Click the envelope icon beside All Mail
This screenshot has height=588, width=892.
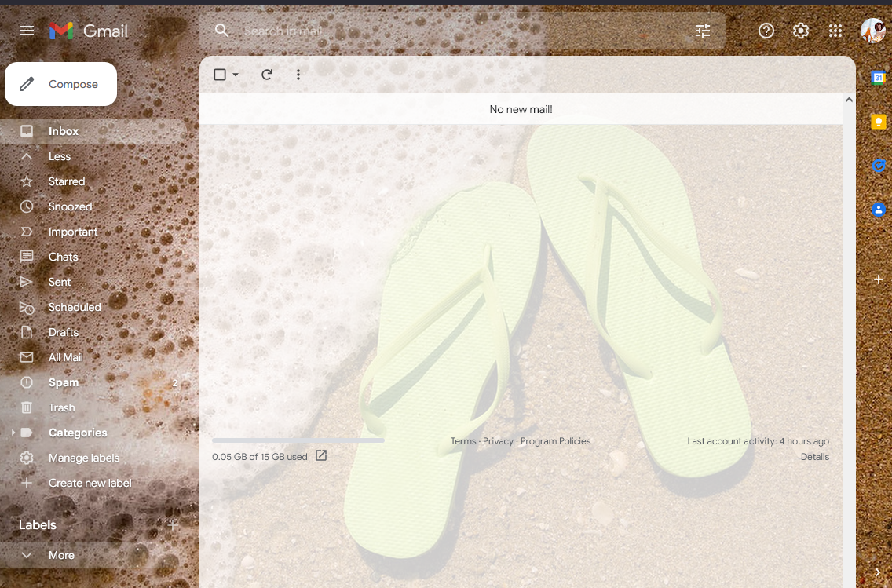26,357
